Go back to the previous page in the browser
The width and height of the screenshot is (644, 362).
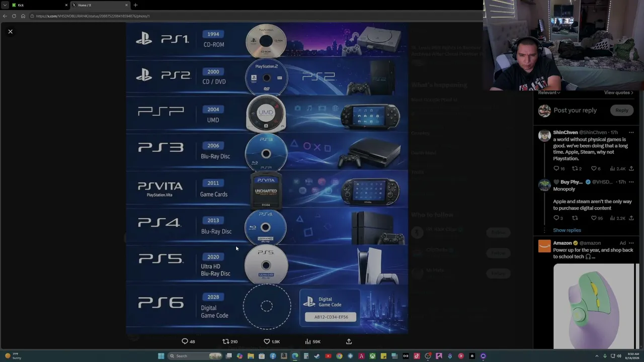pos(5,16)
